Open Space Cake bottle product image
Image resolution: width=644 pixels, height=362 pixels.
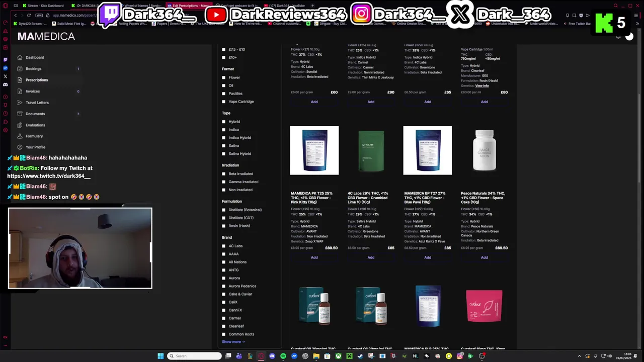(484, 150)
